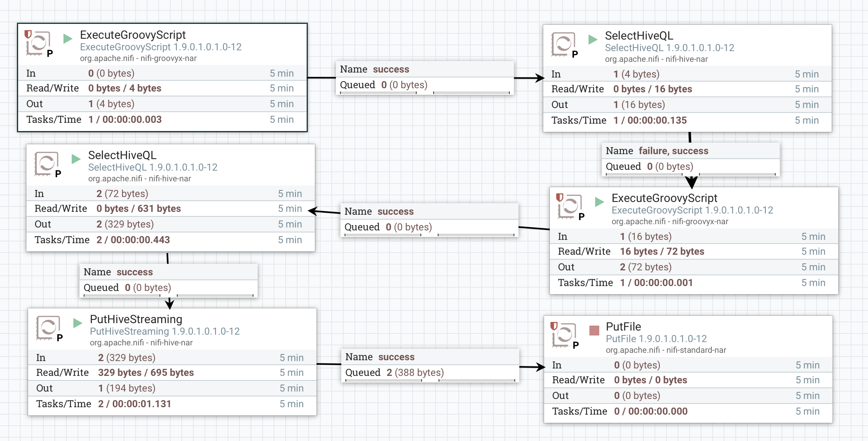Select success connection leaving ExecuteGroovyScript writing 72 bytes

(429, 219)
